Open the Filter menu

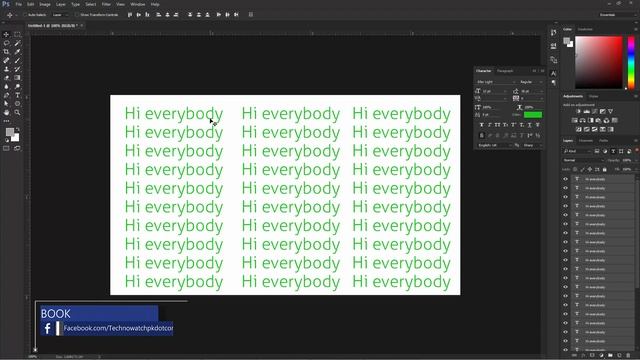[x=106, y=4]
